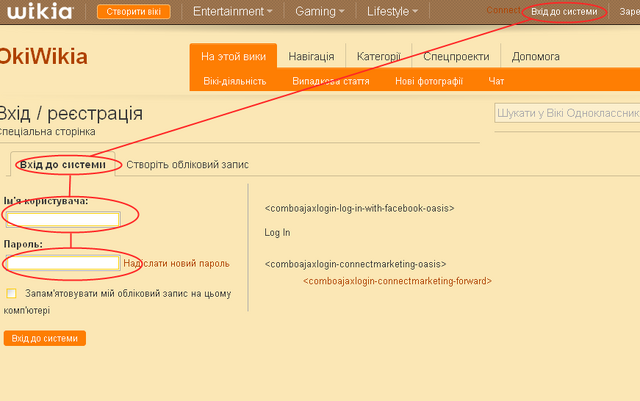Viewport: 640px width, 401px height.
Task: Enable remember my account checkbox
Action: pyautogui.click(x=11, y=293)
